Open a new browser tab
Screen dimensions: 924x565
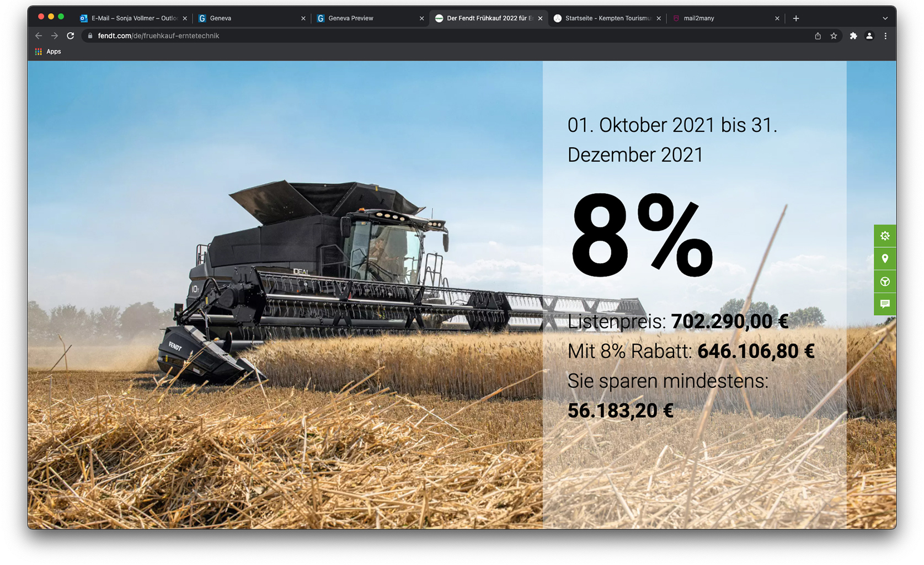795,18
